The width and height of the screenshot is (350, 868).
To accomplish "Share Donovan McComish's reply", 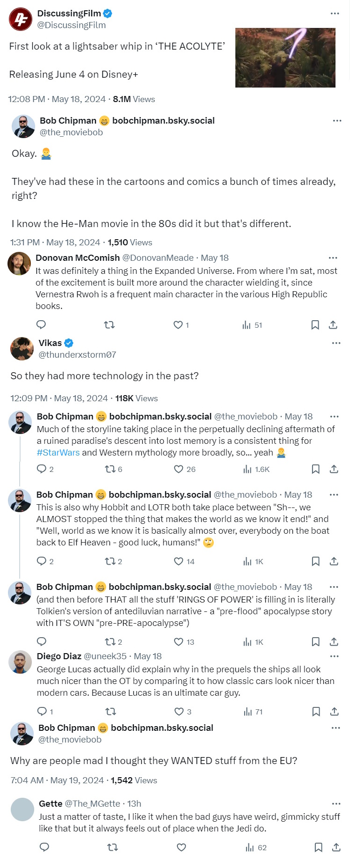I will (333, 325).
